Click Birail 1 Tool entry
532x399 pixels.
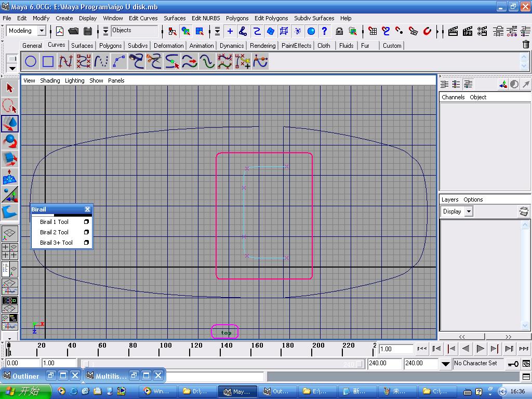(54, 221)
